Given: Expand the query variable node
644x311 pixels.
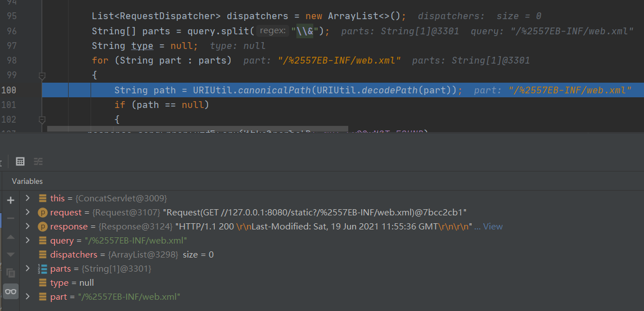Looking at the screenshot, I should pos(28,241).
